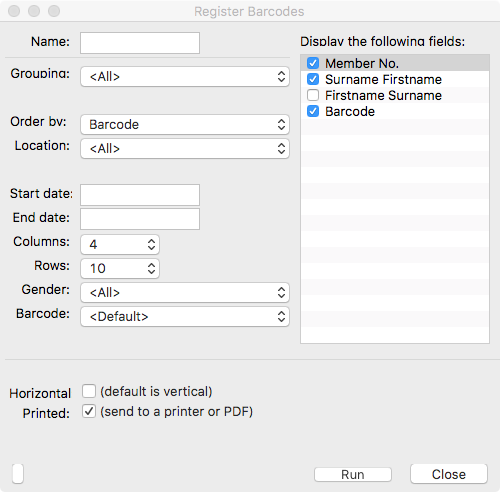500x492 pixels.
Task: Enable the Horizontal layout checkbox
Action: pyautogui.click(x=89, y=391)
